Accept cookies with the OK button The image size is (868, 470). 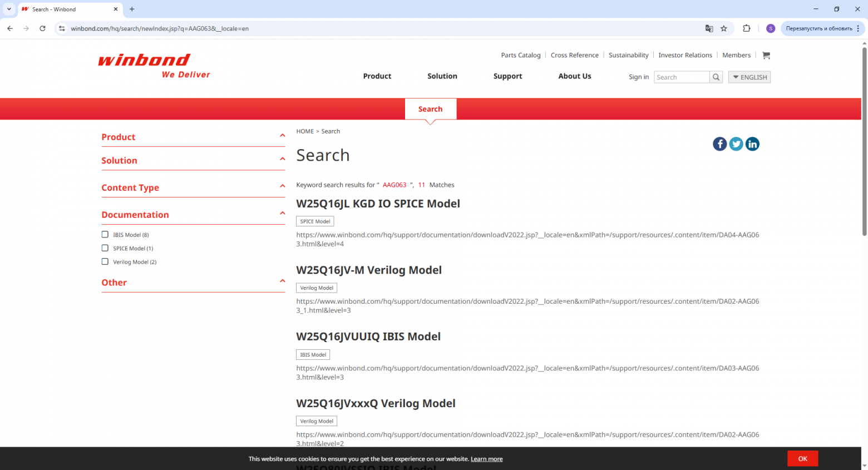(x=803, y=459)
